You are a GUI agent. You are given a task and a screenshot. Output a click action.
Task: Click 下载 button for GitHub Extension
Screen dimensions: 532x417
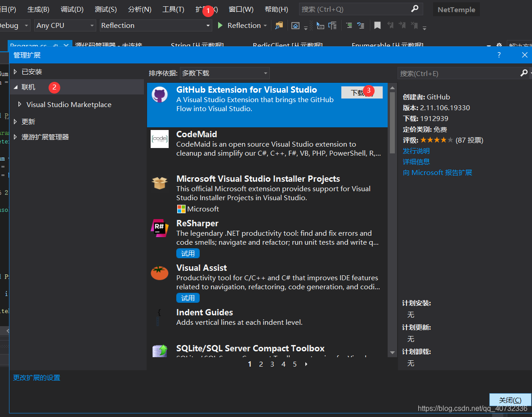(362, 92)
